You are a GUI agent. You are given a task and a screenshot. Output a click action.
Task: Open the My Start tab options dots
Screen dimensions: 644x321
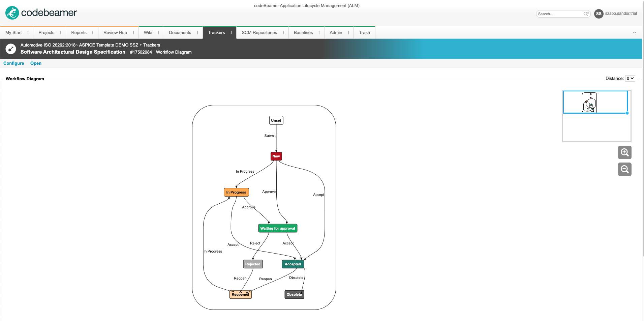28,33
